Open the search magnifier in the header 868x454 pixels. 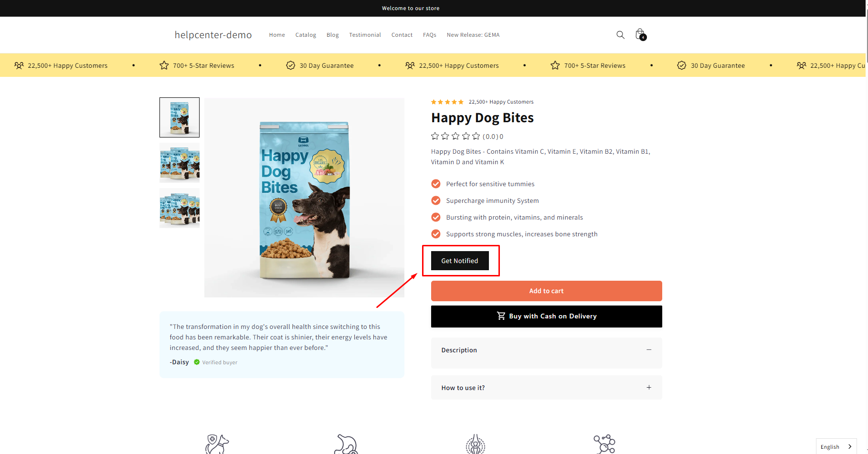620,35
